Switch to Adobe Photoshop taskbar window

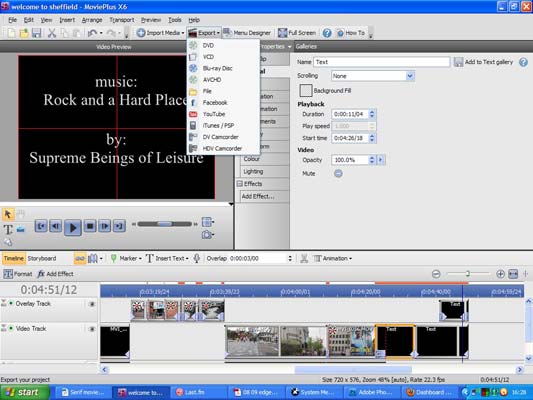373,393
